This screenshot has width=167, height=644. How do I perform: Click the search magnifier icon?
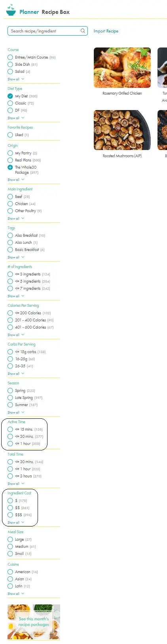83,31
